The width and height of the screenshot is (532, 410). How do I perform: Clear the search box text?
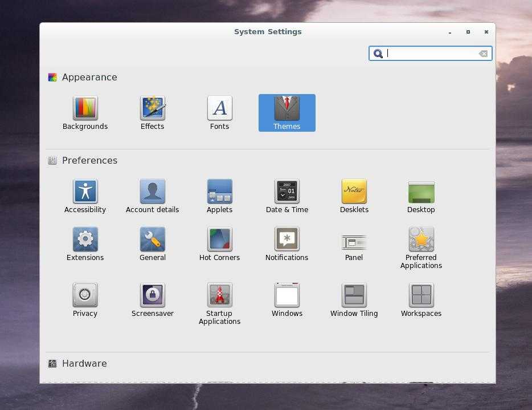click(483, 54)
